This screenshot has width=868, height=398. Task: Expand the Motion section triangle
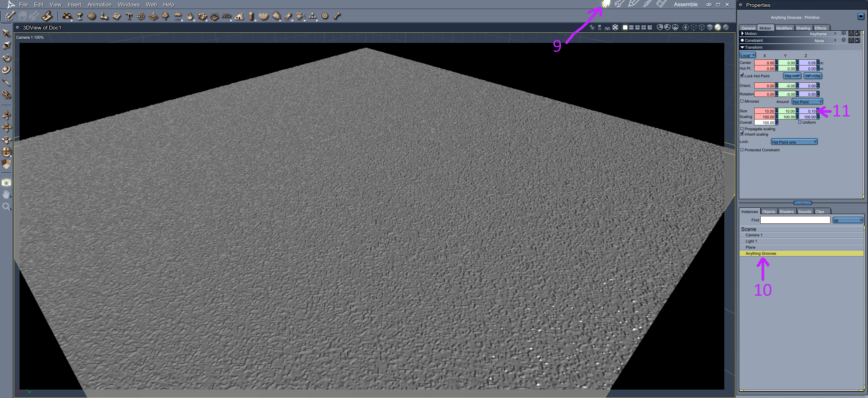(x=742, y=34)
